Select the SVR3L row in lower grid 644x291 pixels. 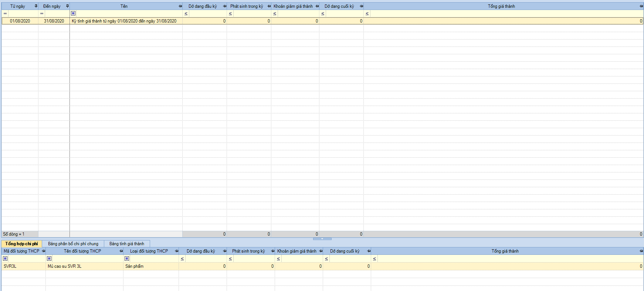[22, 266]
